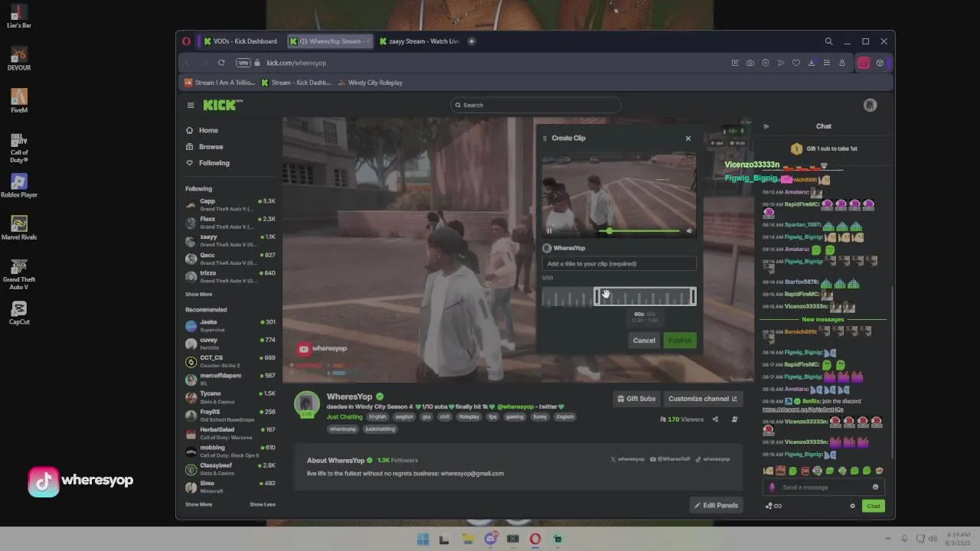
Task: Open Opera downloads icon
Action: 812,63
